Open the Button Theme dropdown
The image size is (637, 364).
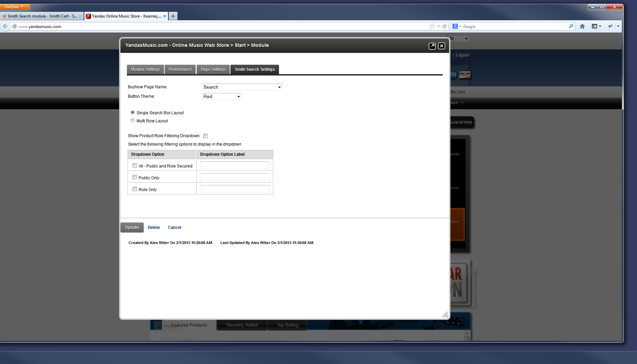[x=221, y=96]
